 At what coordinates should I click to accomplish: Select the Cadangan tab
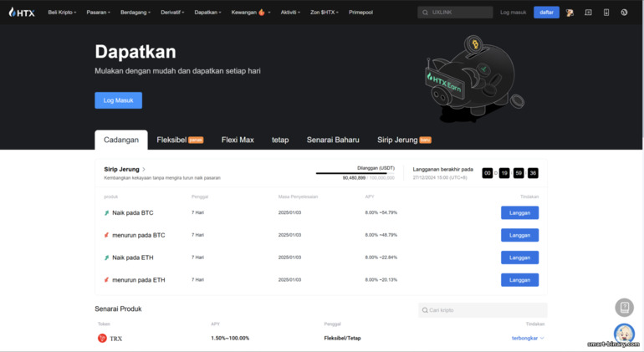[x=121, y=140]
